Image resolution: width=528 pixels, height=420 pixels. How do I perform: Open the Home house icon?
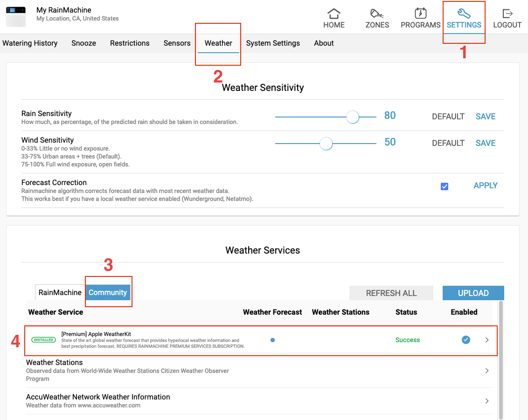tap(333, 14)
